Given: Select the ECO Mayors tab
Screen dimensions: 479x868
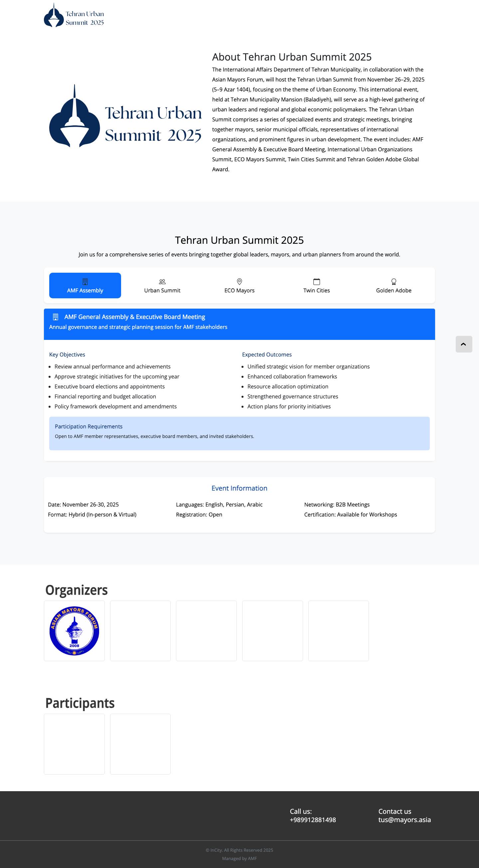Looking at the screenshot, I should tap(239, 285).
